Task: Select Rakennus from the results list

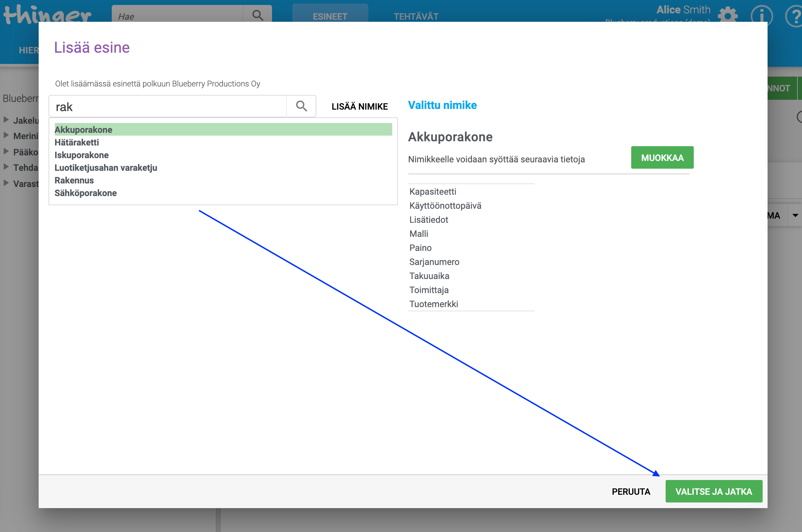Action: click(x=74, y=180)
